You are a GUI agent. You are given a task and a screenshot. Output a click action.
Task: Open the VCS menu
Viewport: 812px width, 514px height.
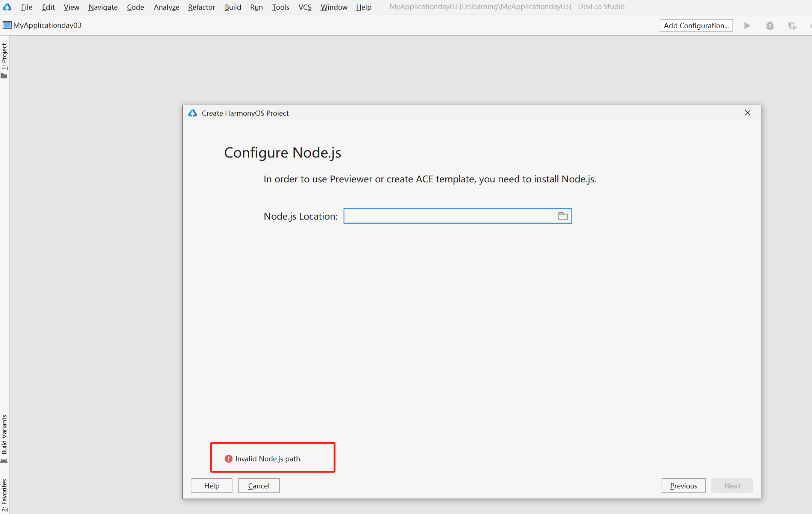click(305, 7)
